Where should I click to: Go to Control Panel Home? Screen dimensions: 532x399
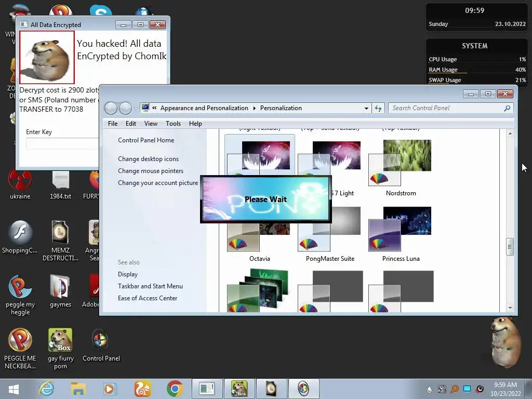146,140
